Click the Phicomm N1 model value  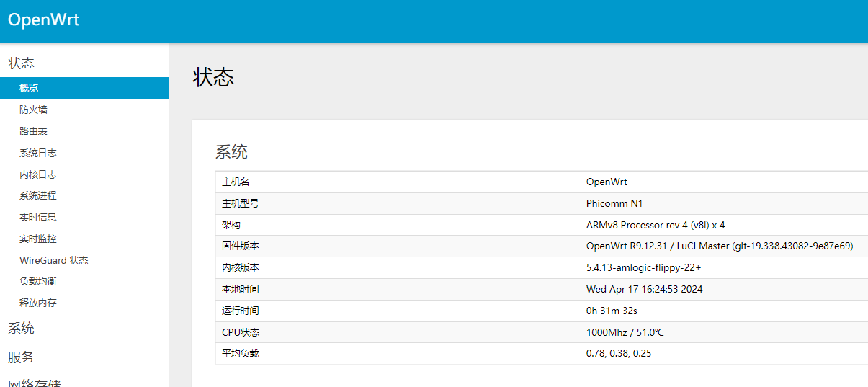pos(614,203)
